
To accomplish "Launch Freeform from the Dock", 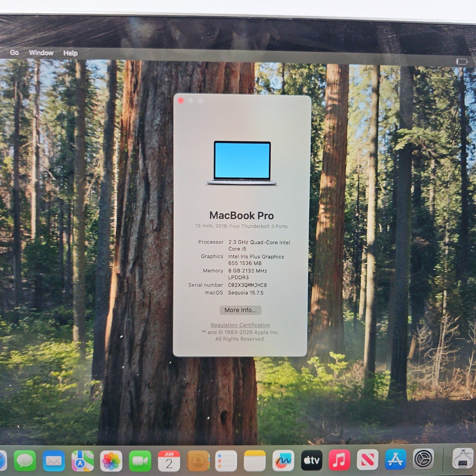I will (x=283, y=461).
